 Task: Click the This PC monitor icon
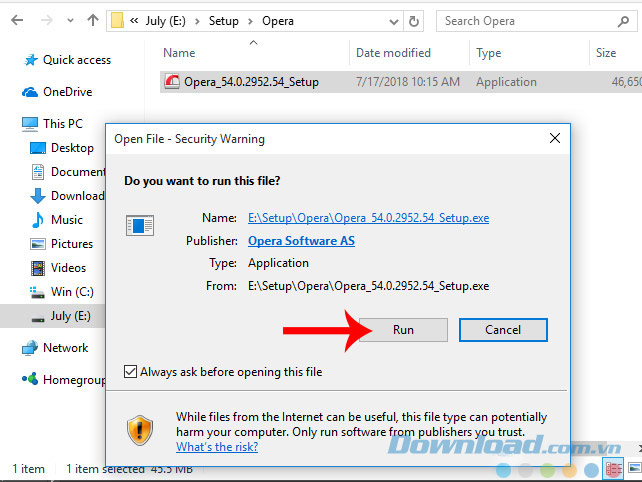pyautogui.click(x=30, y=124)
